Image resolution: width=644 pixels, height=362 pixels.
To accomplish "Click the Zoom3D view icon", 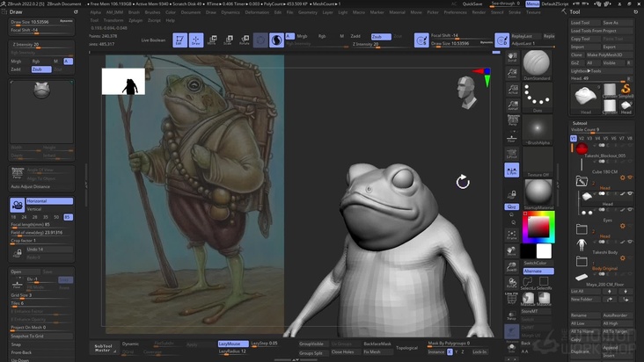I will (512, 267).
